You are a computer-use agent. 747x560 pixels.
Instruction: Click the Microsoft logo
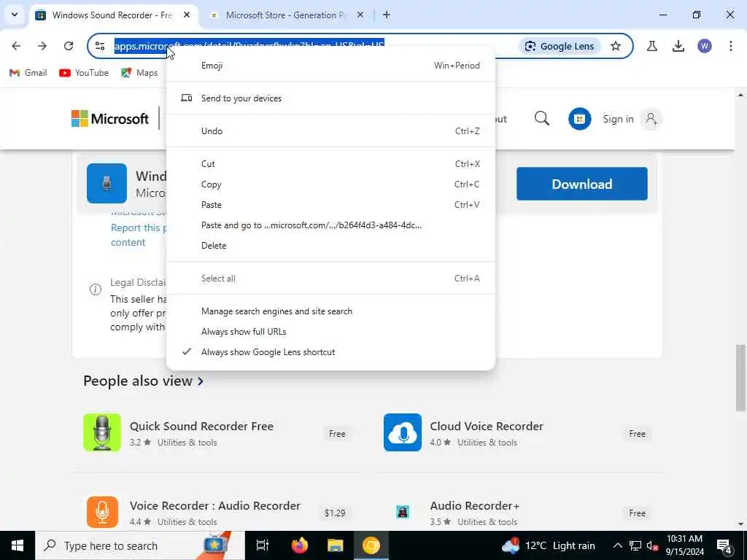[110, 119]
